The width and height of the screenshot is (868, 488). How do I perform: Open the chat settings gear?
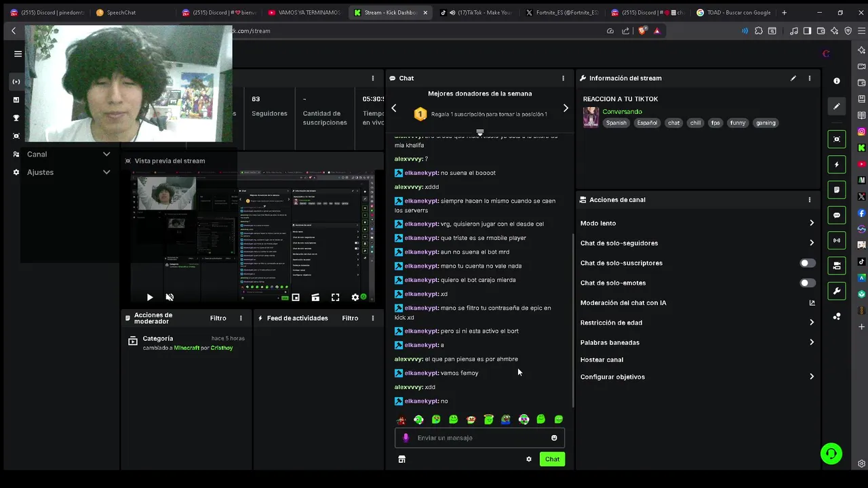(x=529, y=459)
